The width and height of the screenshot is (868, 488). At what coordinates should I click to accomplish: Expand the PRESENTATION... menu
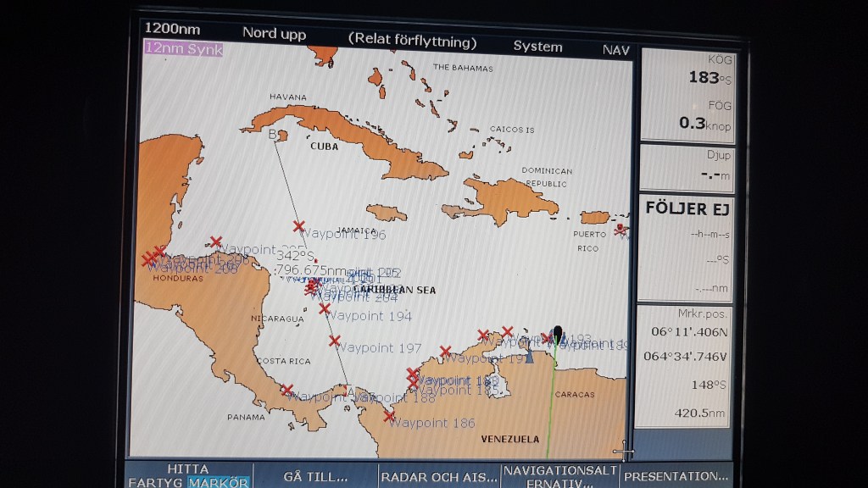click(x=676, y=476)
